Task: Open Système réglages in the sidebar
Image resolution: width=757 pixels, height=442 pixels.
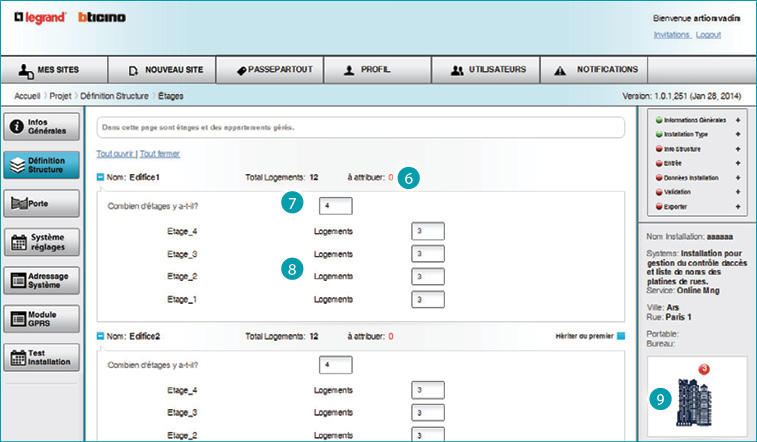Action: click(x=43, y=242)
